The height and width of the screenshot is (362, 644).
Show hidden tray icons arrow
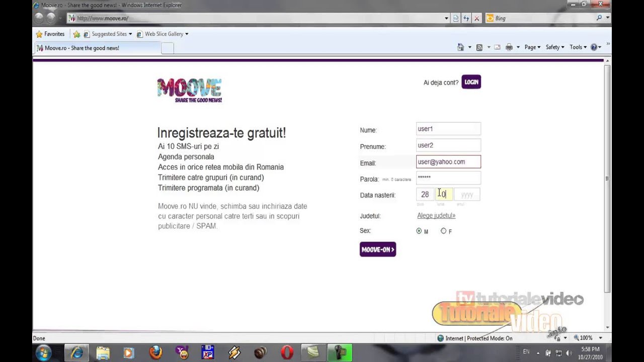tap(538, 353)
